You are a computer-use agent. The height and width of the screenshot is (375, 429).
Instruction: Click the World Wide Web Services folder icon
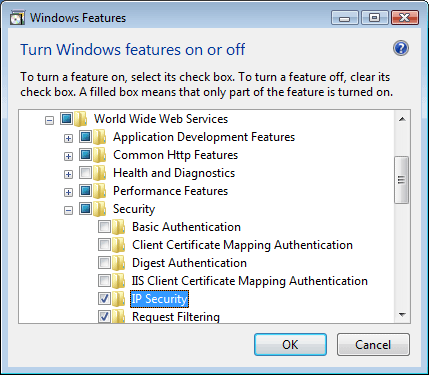tap(80, 119)
